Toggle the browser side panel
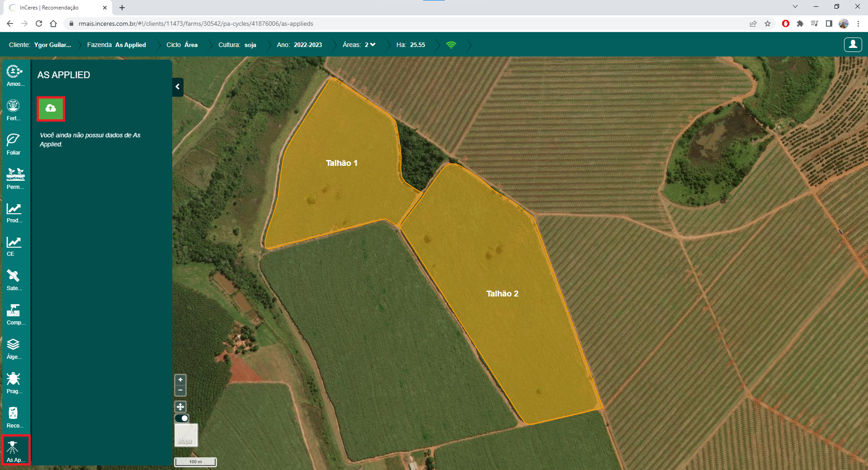Viewport: 868px width, 470px height. point(829,23)
